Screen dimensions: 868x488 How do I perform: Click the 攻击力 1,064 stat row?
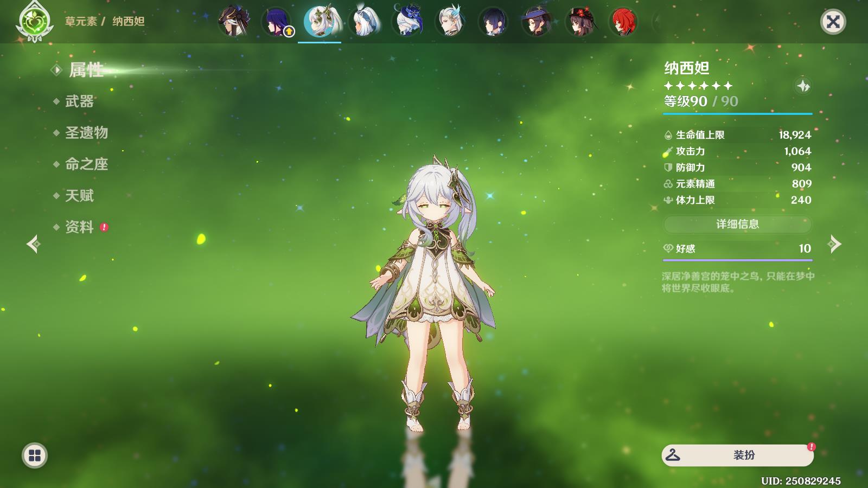coord(737,151)
